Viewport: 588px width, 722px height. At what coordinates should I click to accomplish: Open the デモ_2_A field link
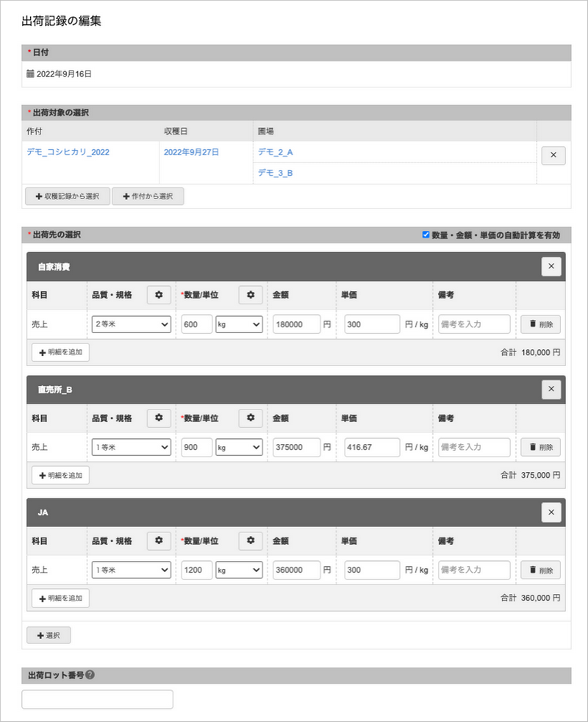[x=275, y=152]
